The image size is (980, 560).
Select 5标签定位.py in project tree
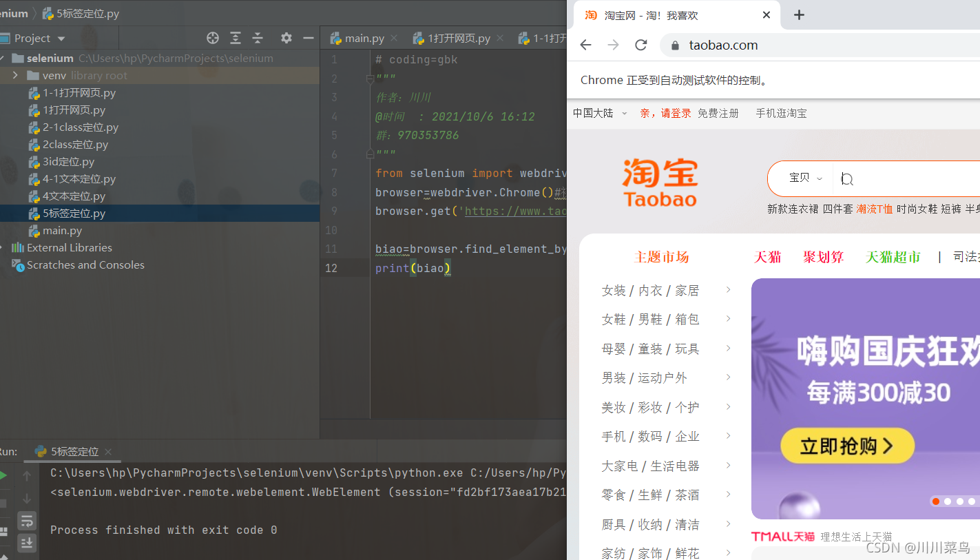click(74, 214)
